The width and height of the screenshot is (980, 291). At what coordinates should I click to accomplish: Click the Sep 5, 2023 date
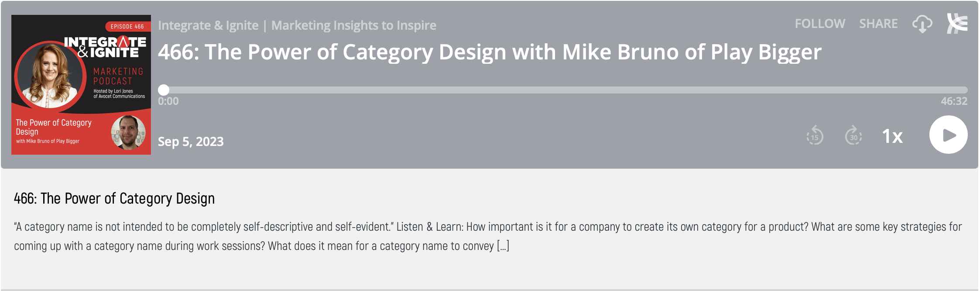[191, 142]
